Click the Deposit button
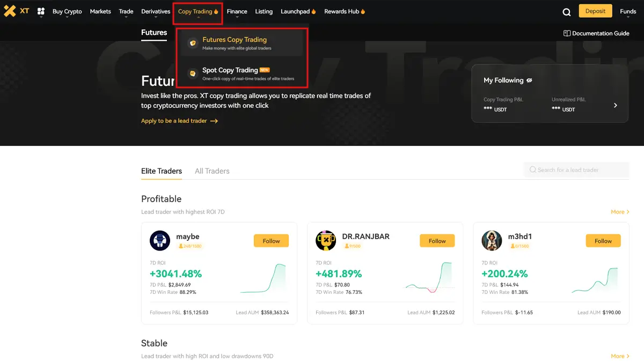This screenshot has height=362, width=644. (595, 11)
